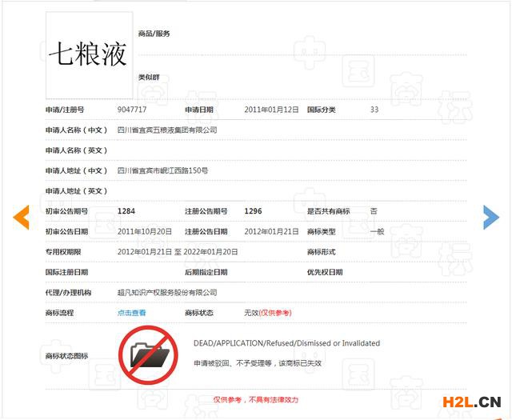The height and width of the screenshot is (420, 512).
Task: Select the international class value 33
Action: 374,110
